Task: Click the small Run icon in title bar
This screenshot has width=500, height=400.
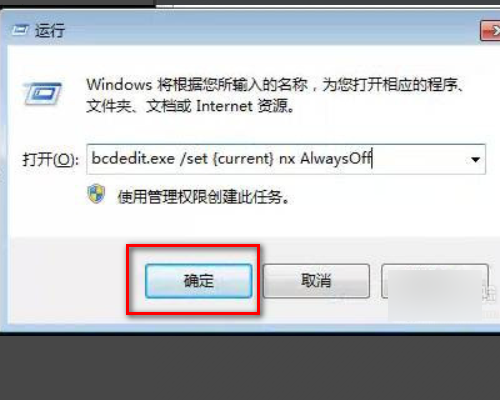Action: point(20,30)
